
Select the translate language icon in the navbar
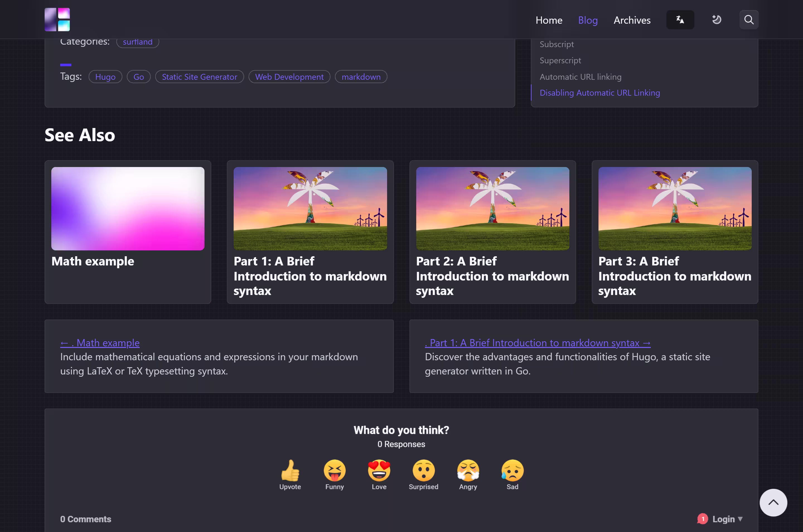coord(680,19)
